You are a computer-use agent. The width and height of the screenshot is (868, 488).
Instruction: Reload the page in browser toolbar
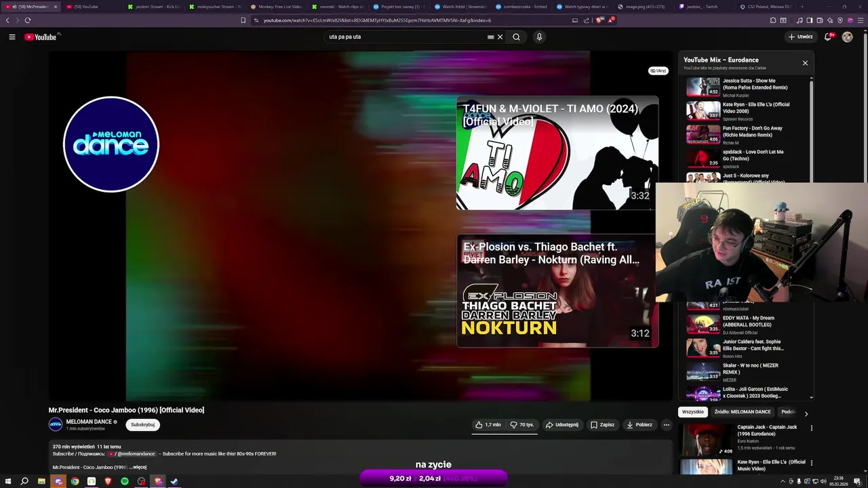[x=27, y=20]
